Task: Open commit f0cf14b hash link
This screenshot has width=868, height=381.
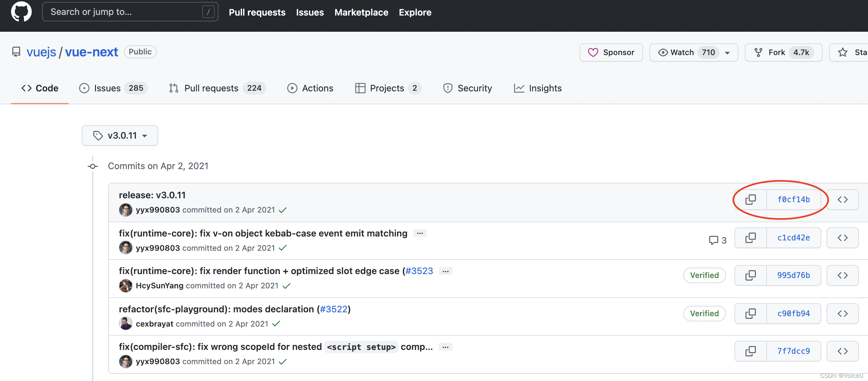Action: [793, 200]
